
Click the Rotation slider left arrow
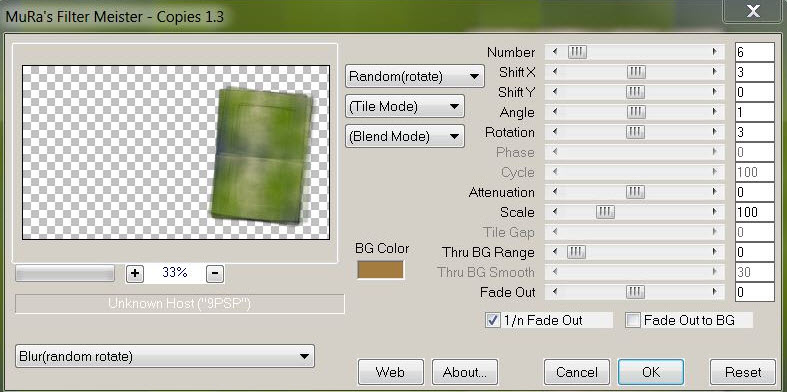point(555,132)
